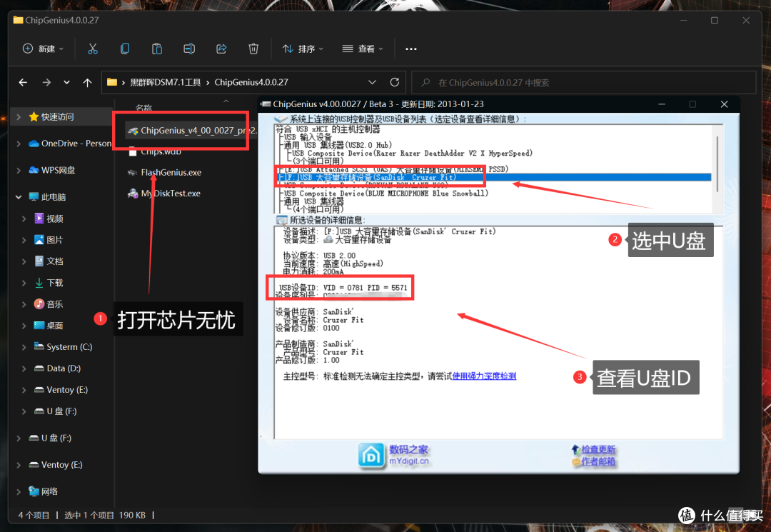The height and width of the screenshot is (532, 771).
Task: Open the 排序 (Sort) dropdown
Action: point(303,49)
